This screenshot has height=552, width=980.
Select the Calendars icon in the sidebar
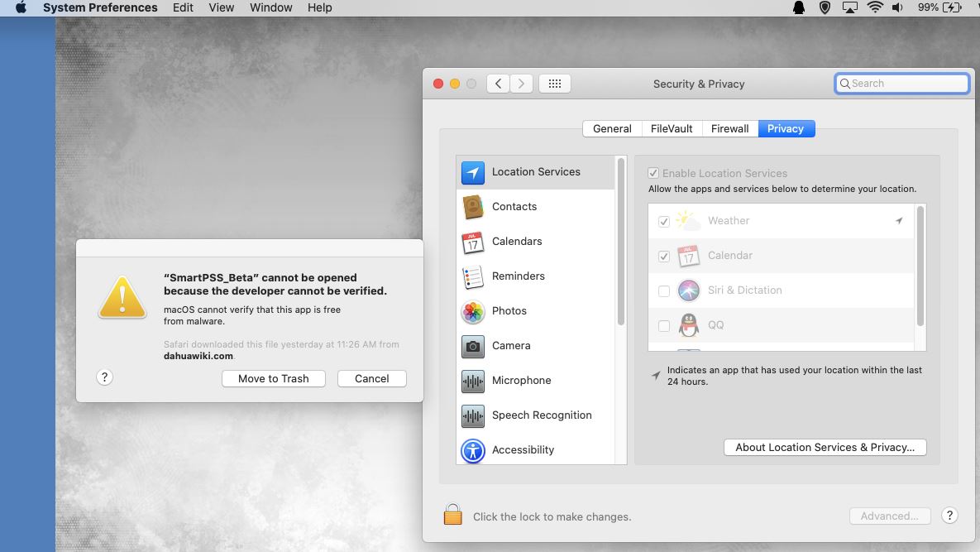pos(472,242)
